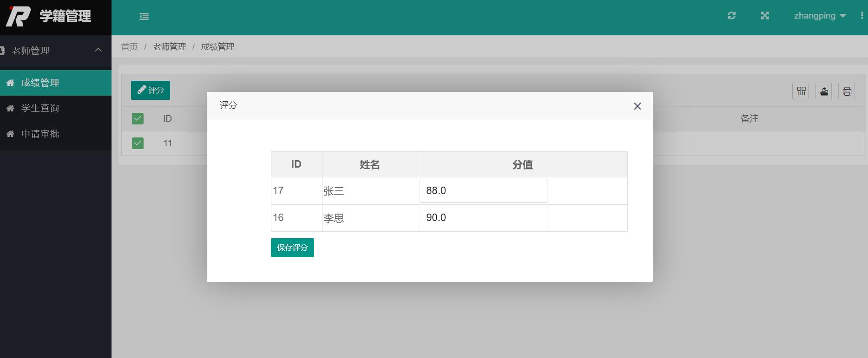Open the more options vertical dots
The height and width of the screenshot is (358, 868).
point(862,16)
